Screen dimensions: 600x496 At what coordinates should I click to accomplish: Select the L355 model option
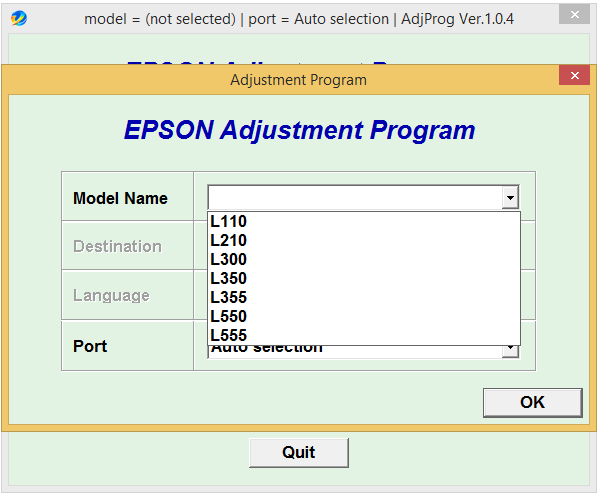point(364,298)
